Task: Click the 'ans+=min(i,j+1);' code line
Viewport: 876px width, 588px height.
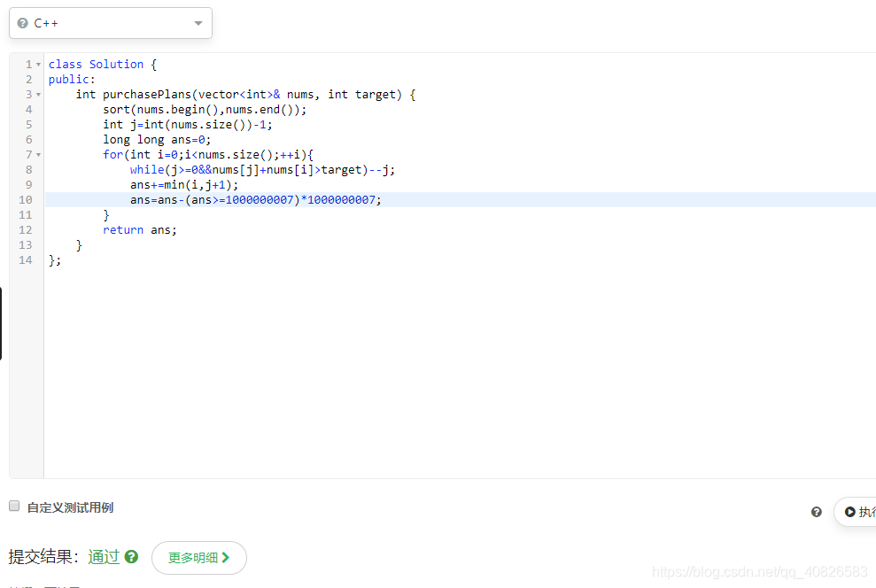Action: coord(184,185)
